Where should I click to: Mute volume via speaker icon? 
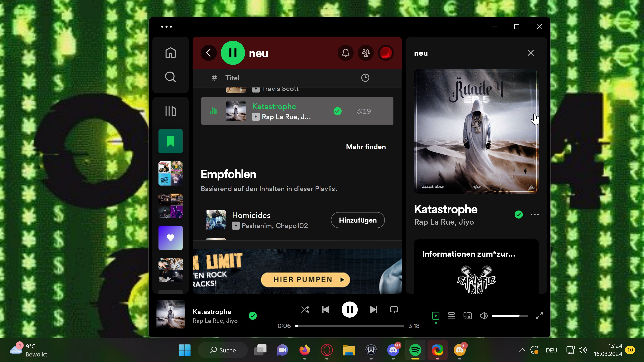pos(484,316)
